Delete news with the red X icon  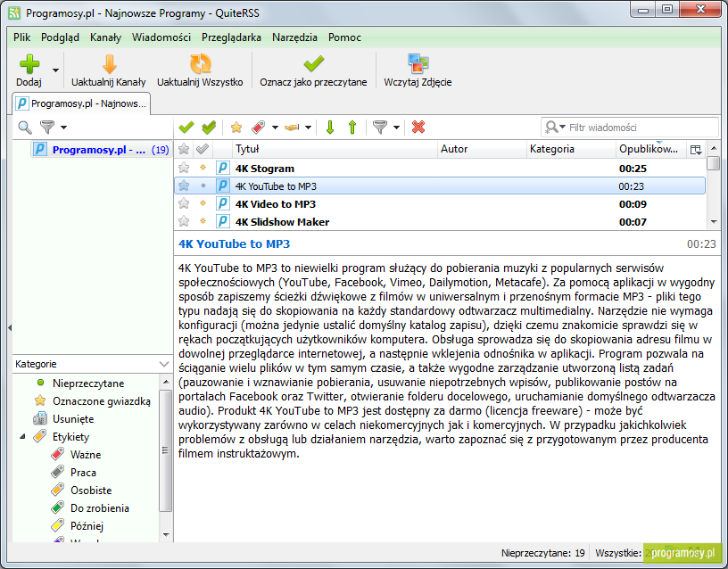[418, 127]
